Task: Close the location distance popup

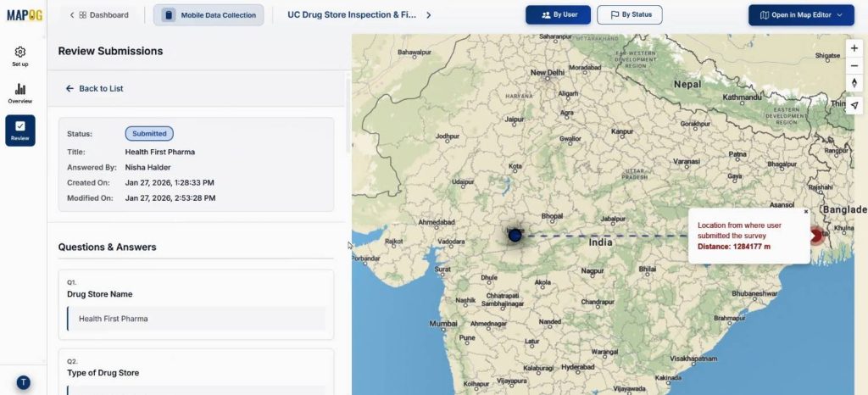Action: click(806, 211)
